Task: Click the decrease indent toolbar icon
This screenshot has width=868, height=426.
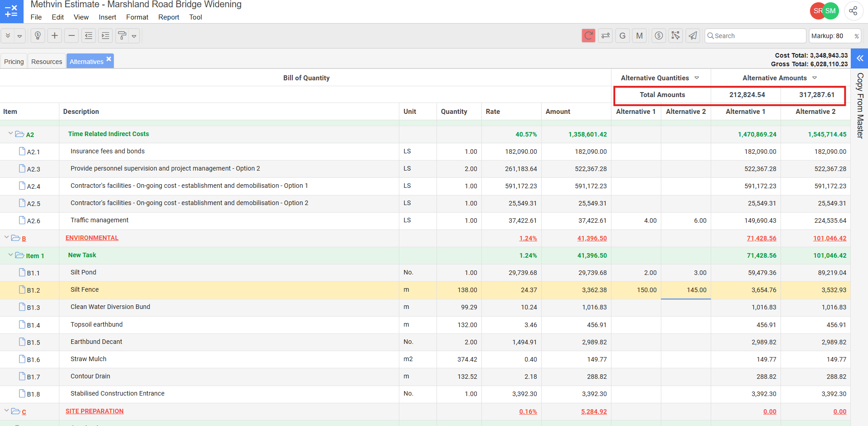Action: click(x=88, y=36)
